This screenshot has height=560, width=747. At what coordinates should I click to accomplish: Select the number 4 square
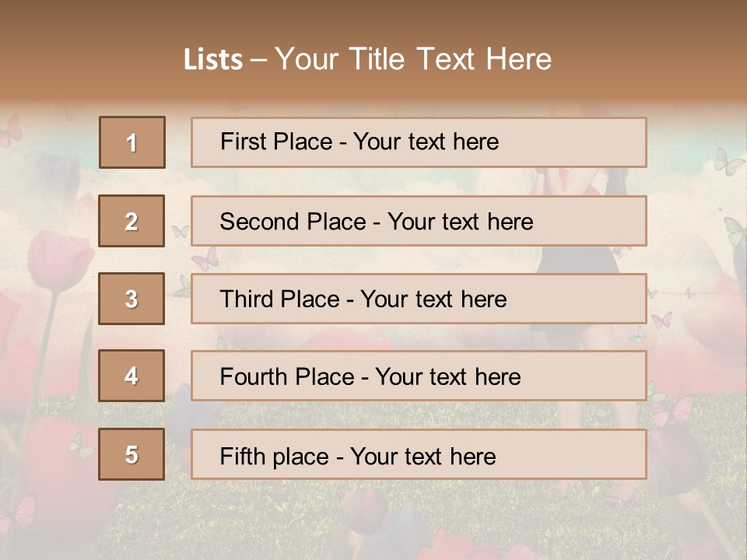[132, 376]
